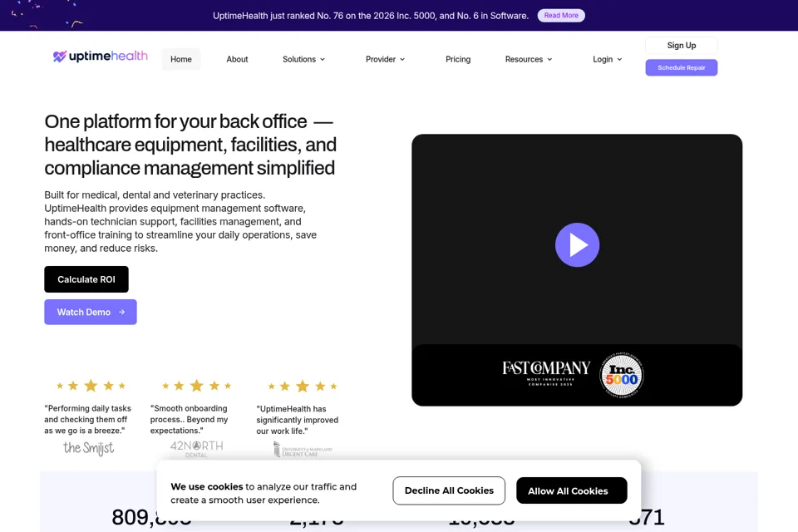This screenshot has width=798, height=532.
Task: Click the "Performing daily tasks" testimonial quote
Action: [87, 420]
